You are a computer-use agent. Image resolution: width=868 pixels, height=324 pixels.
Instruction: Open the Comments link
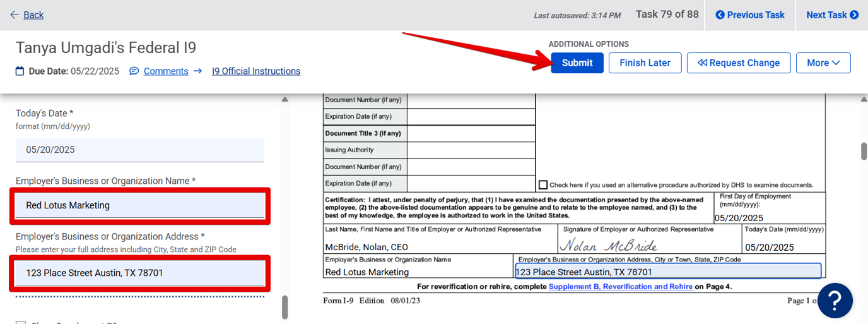click(166, 71)
